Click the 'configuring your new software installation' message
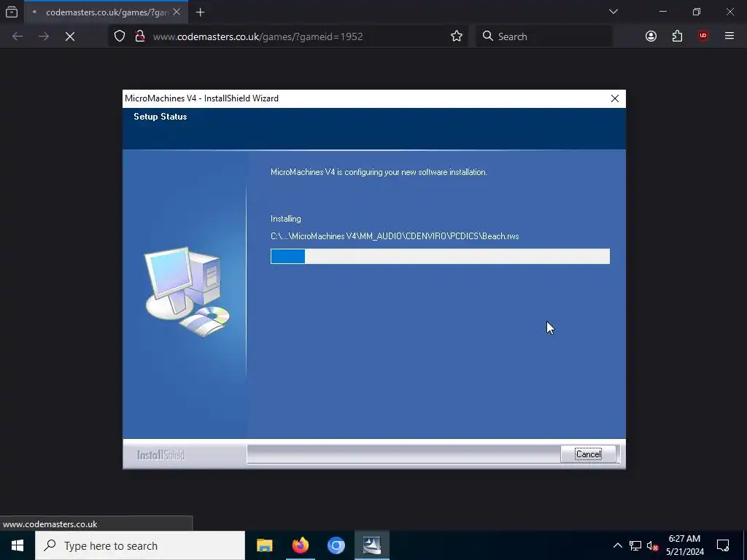 coord(379,172)
